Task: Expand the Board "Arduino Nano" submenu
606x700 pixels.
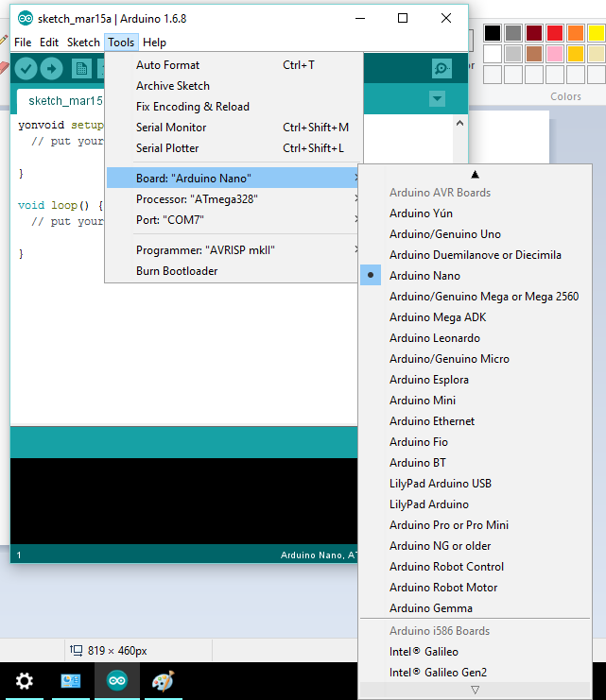Action: [x=233, y=179]
